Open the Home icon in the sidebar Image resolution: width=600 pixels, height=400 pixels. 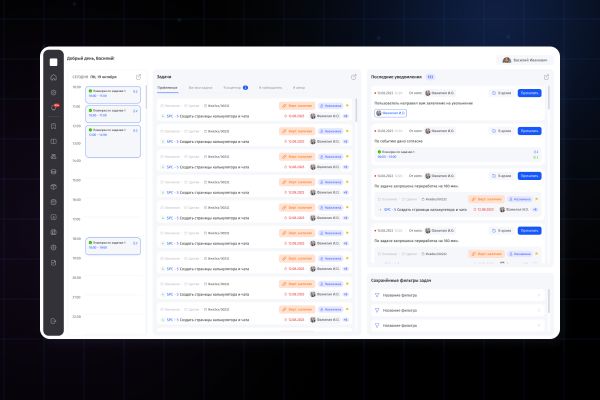point(54,77)
